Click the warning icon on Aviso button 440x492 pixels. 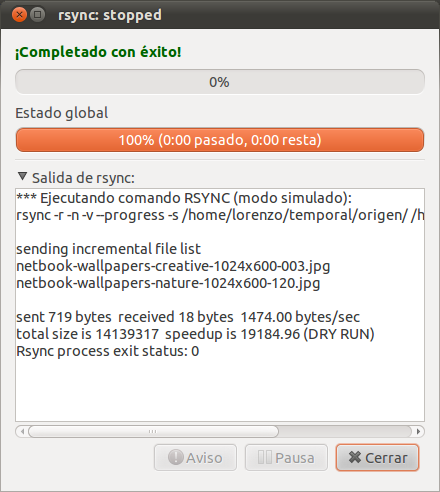175,457
